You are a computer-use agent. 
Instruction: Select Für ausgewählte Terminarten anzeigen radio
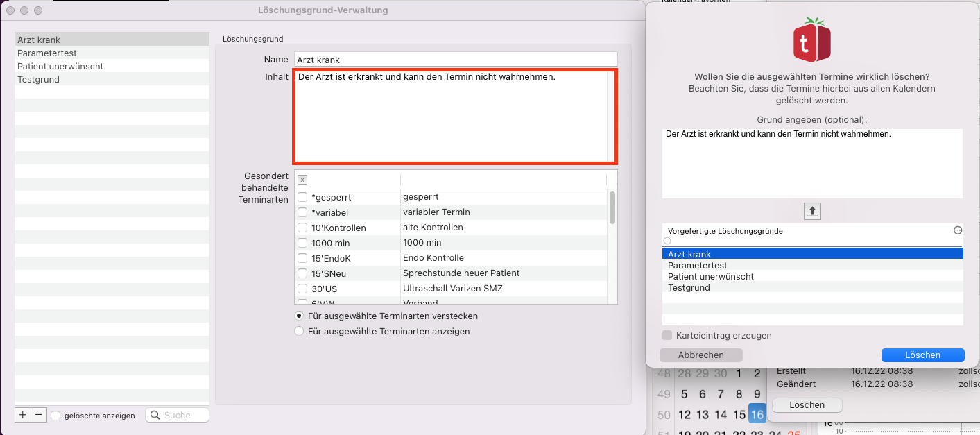pyautogui.click(x=300, y=332)
